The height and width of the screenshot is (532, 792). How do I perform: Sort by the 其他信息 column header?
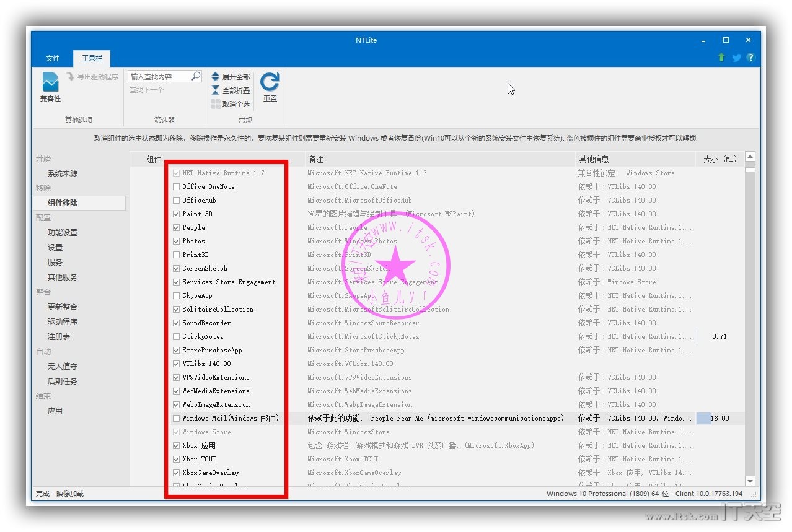point(636,160)
